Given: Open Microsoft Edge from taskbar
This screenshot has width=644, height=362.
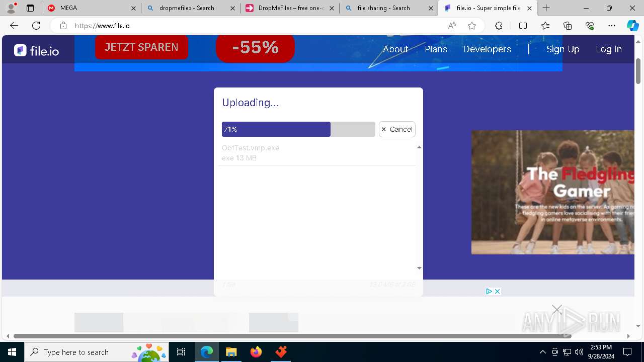Looking at the screenshot, I should click(x=207, y=352).
